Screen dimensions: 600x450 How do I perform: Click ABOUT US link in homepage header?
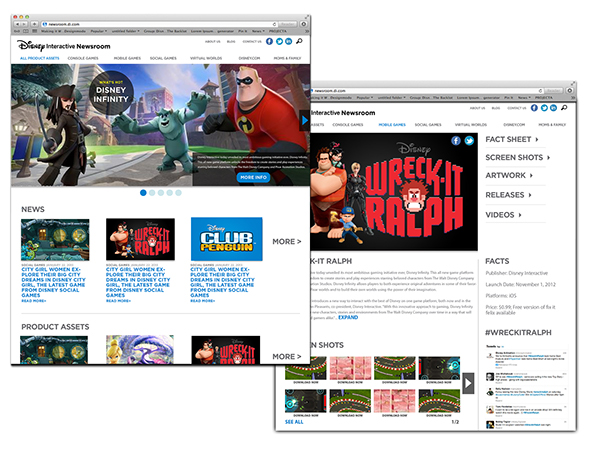[x=212, y=41]
